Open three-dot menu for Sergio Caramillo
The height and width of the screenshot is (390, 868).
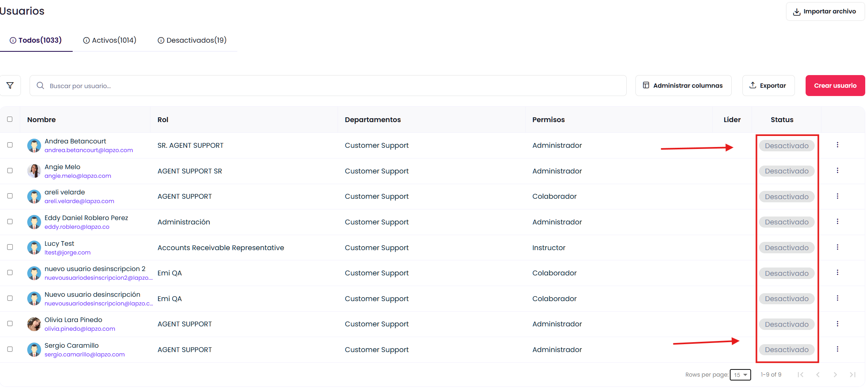[837, 349]
